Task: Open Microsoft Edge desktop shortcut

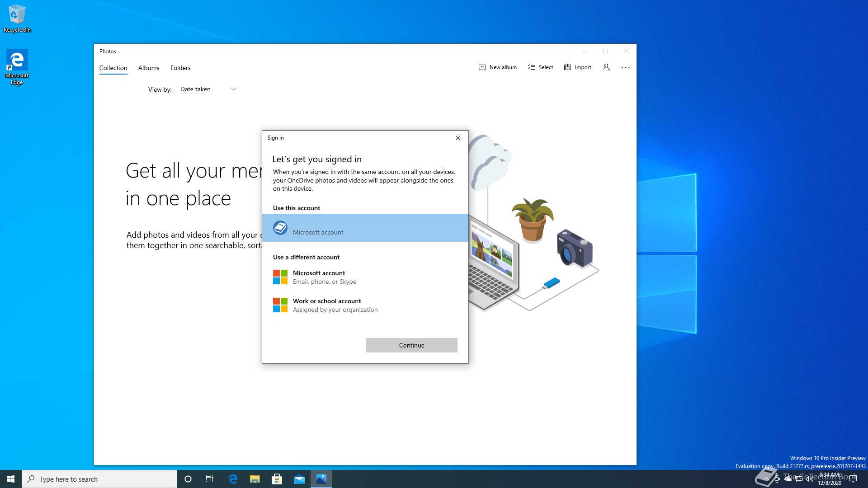Action: pyautogui.click(x=17, y=67)
